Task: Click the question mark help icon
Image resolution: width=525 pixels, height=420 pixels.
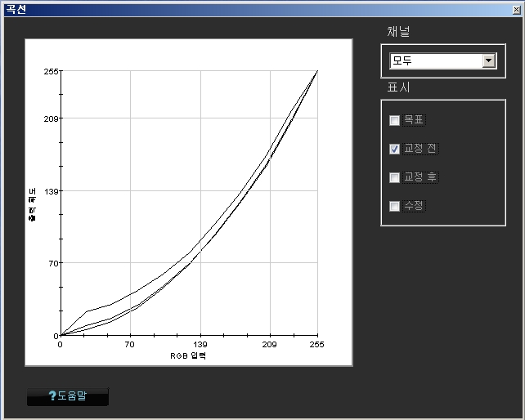Action: click(x=52, y=397)
